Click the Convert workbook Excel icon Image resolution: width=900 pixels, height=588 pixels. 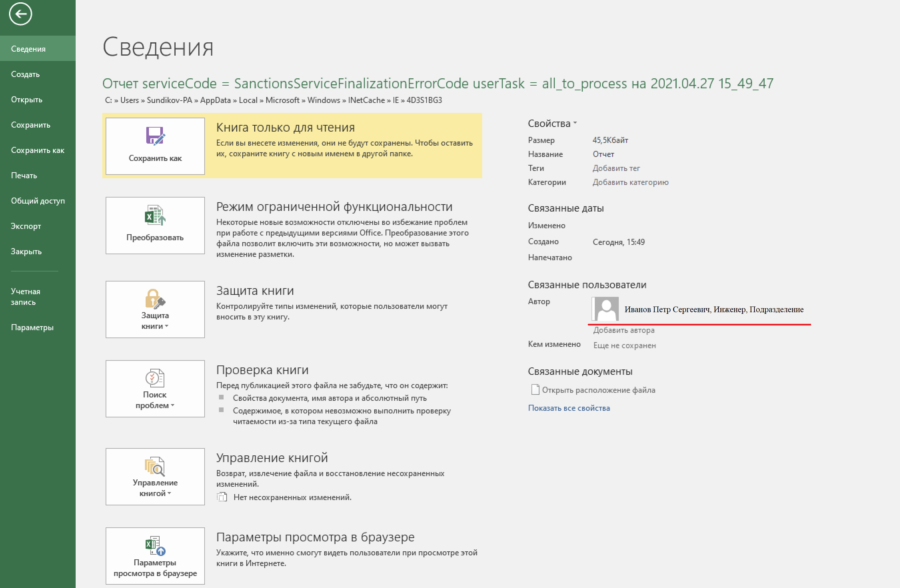[x=155, y=215]
